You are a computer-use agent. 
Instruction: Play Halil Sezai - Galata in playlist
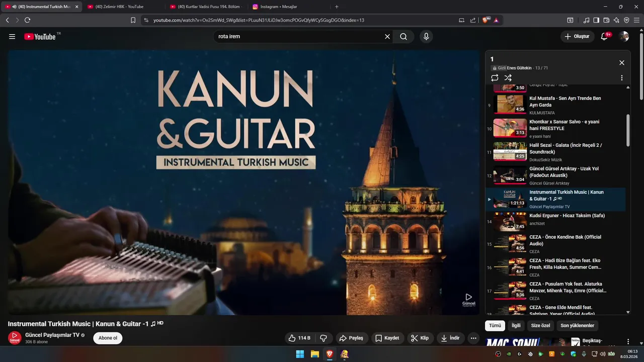[555, 152]
